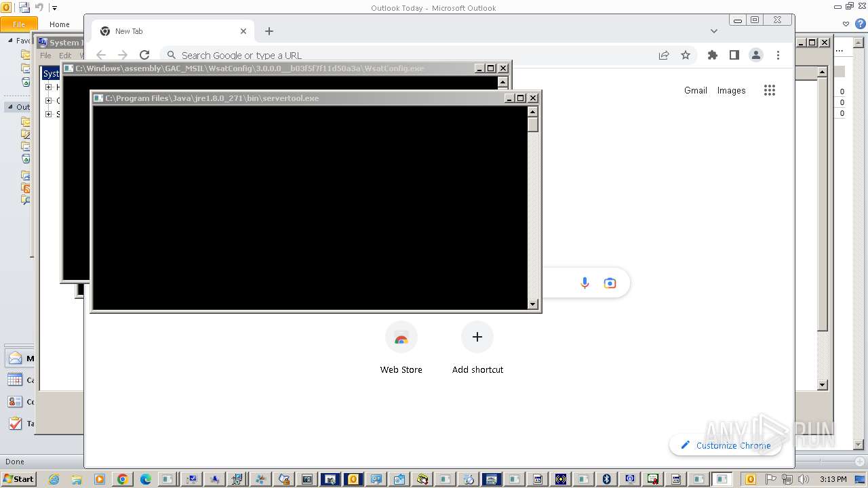Expand first tree node under System Summary
Viewport: 868px width, 488px height.
49,87
